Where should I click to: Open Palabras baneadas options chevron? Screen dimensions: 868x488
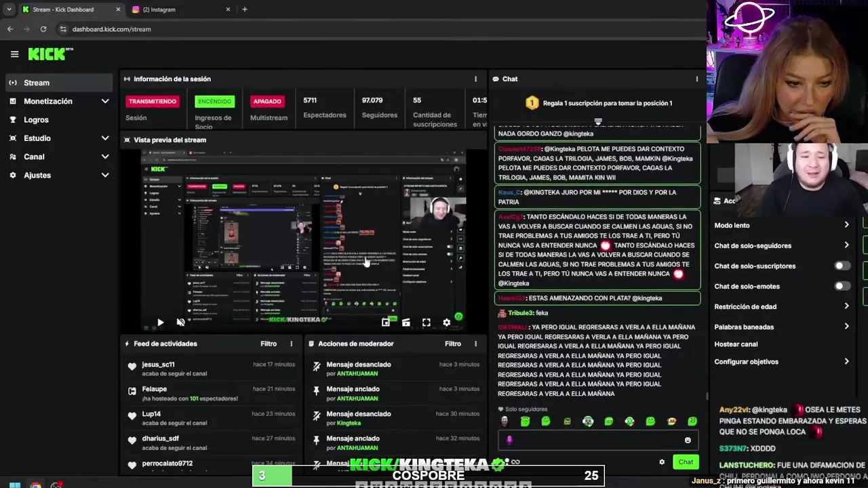click(x=846, y=327)
